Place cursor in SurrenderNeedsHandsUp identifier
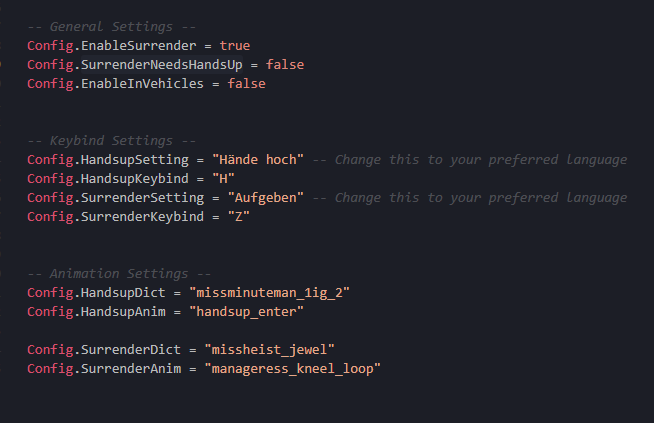 coord(162,65)
